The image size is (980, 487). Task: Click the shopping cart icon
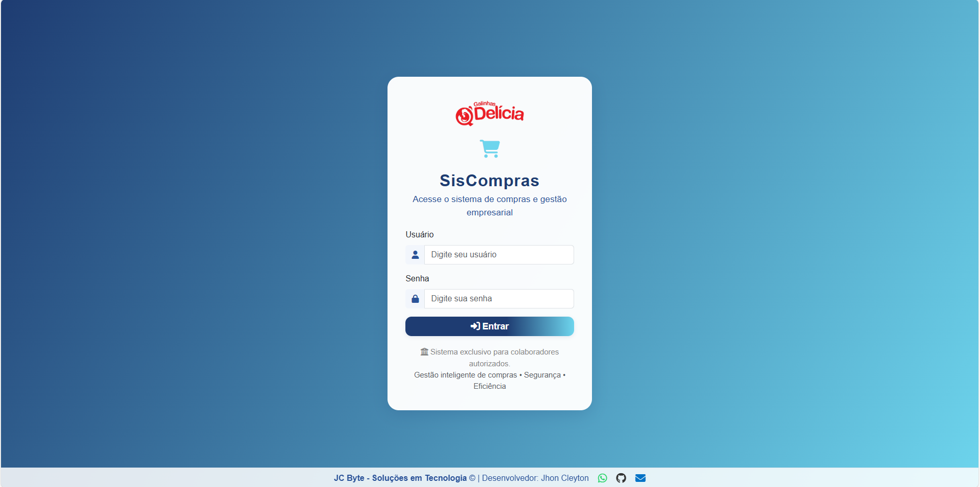click(490, 148)
